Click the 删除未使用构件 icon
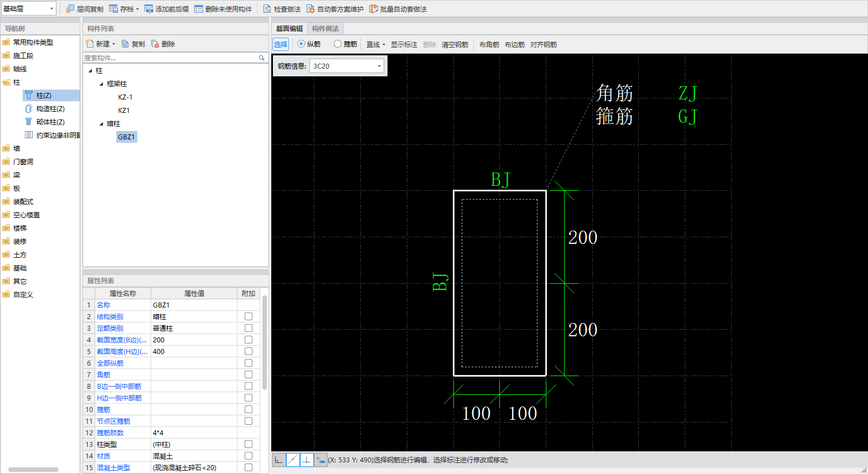The image size is (868, 474). [x=199, y=9]
